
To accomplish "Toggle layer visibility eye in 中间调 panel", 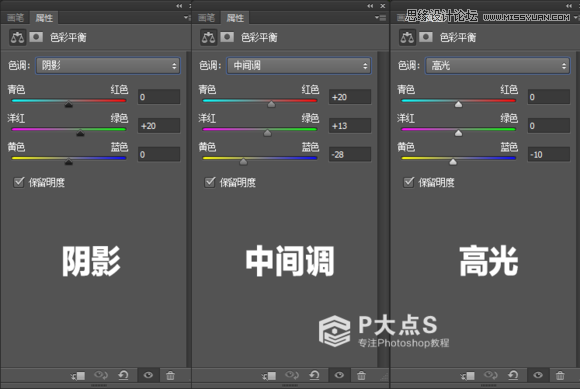I will click(x=339, y=375).
